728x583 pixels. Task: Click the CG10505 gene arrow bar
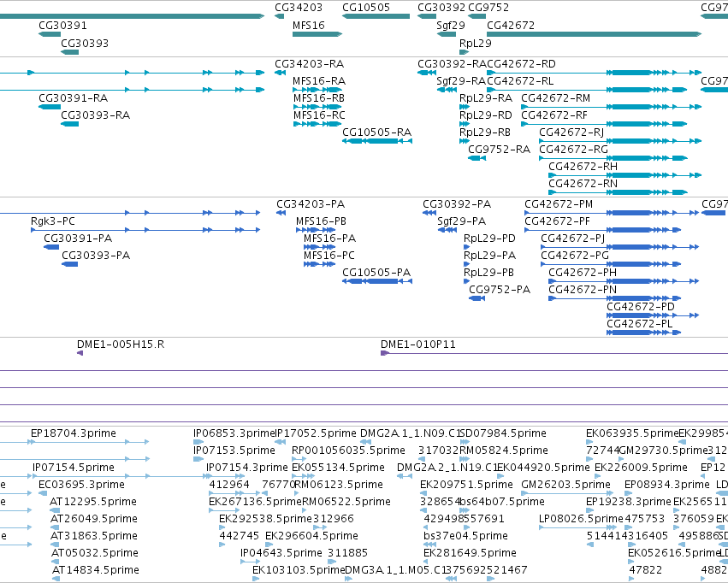376,16
